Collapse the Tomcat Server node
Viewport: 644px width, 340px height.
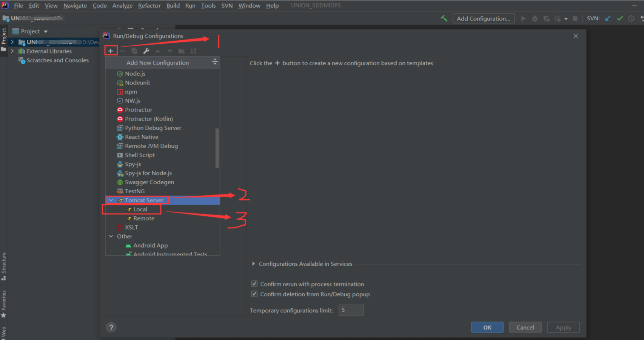[111, 200]
